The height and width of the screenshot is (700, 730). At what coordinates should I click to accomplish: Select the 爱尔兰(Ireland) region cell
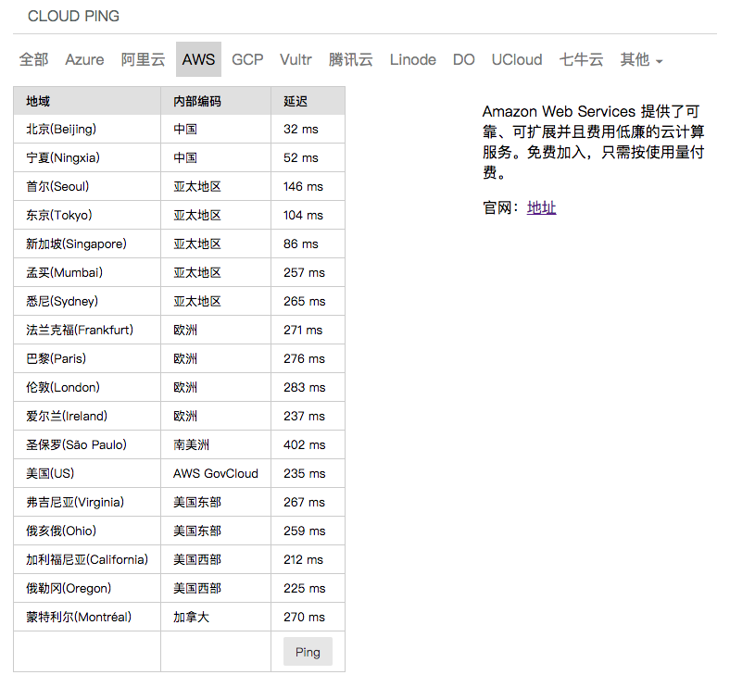87,416
